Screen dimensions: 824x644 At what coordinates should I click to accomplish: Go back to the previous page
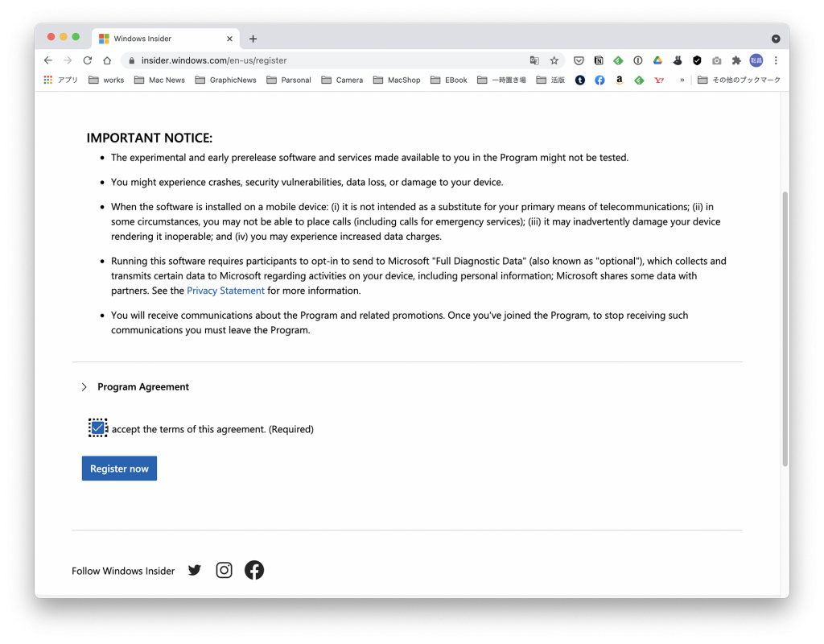pyautogui.click(x=47, y=60)
